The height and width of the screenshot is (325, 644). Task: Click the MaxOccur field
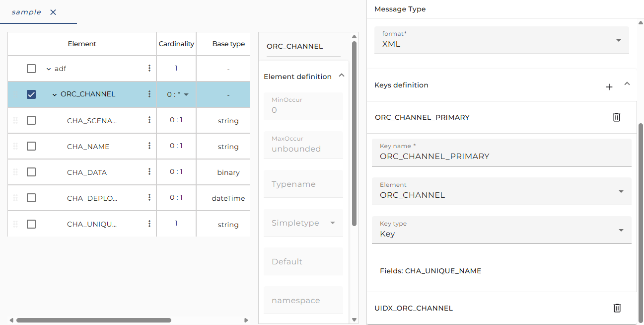tap(303, 145)
